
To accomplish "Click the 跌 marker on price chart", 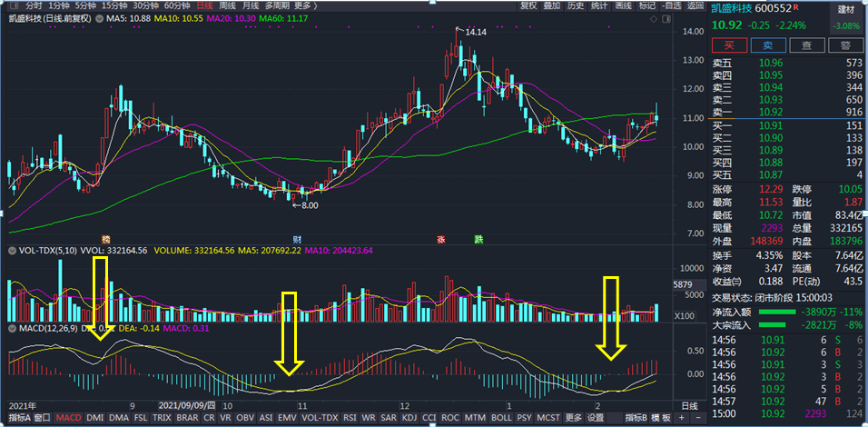I will (478, 240).
